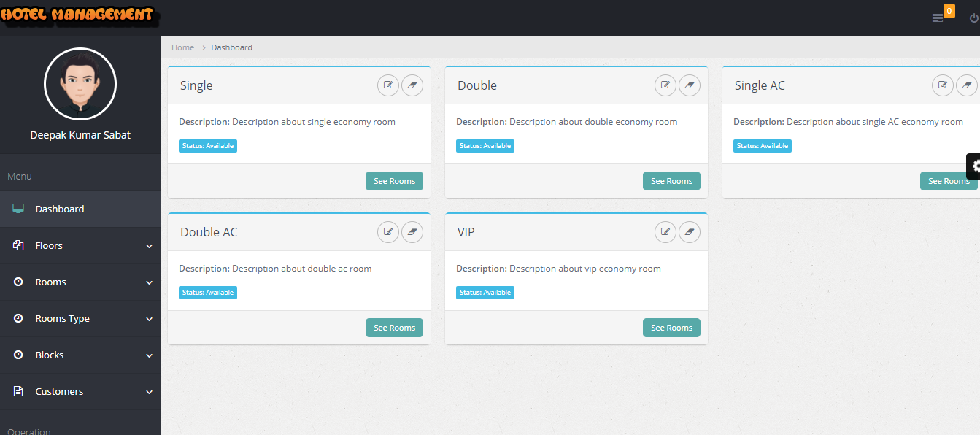Click description about single economy room text
This screenshot has width=980, height=435.
click(x=314, y=122)
